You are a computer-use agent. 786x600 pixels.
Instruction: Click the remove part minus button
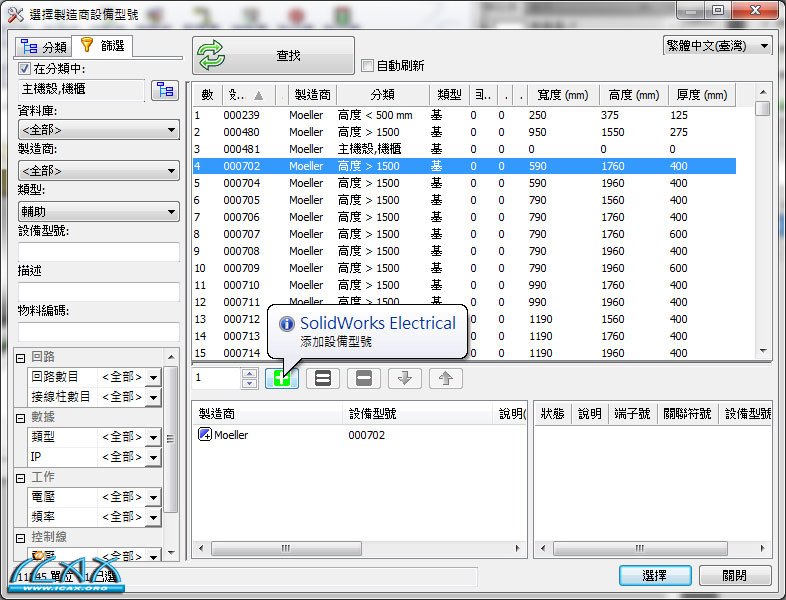pos(364,378)
